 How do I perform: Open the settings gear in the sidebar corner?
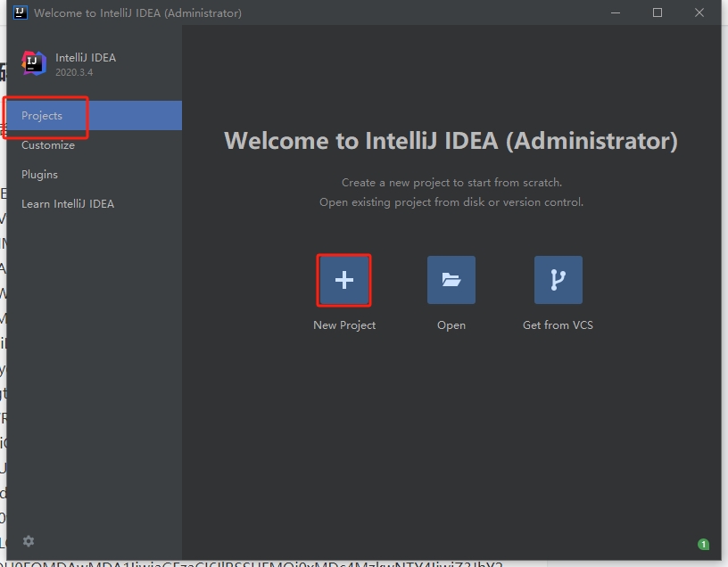(x=29, y=541)
